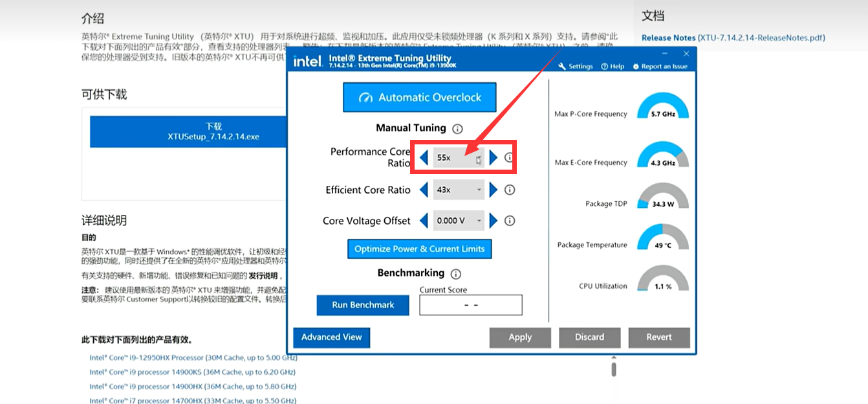Click info icon next to Efficient Core Ratio
Screen dimensions: 868x404
click(509, 190)
